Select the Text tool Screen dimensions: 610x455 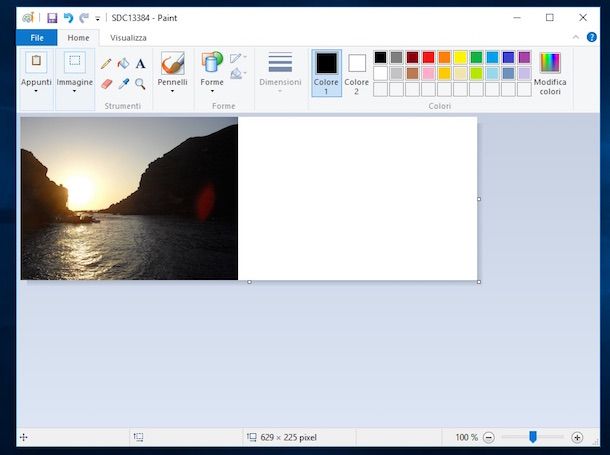140,64
